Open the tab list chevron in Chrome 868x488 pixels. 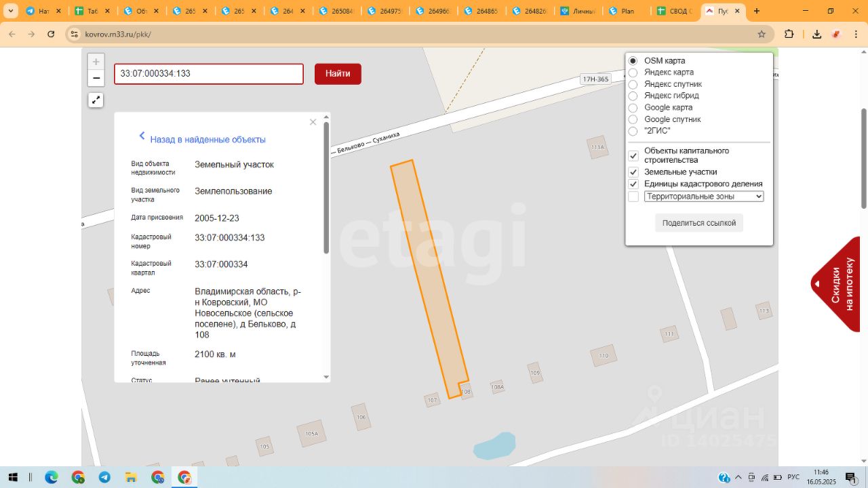click(11, 11)
